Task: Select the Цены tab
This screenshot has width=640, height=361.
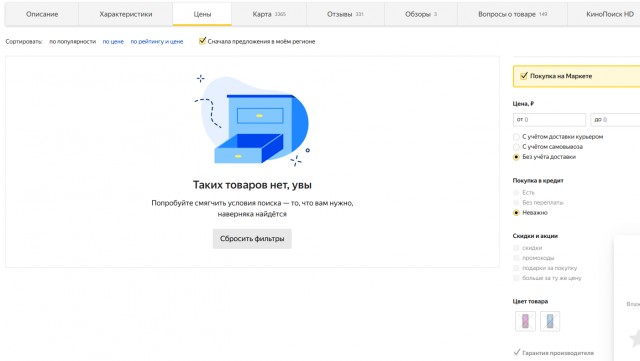Action: click(202, 14)
